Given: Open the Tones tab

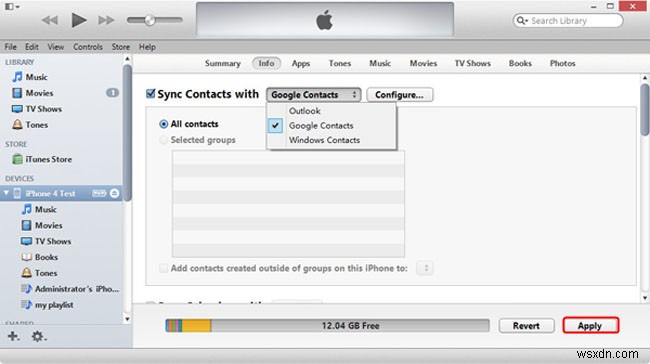Looking at the screenshot, I should click(340, 63).
